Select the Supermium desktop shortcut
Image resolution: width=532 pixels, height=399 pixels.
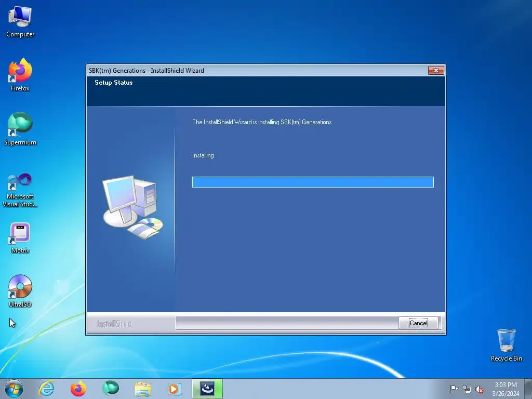[x=20, y=129]
